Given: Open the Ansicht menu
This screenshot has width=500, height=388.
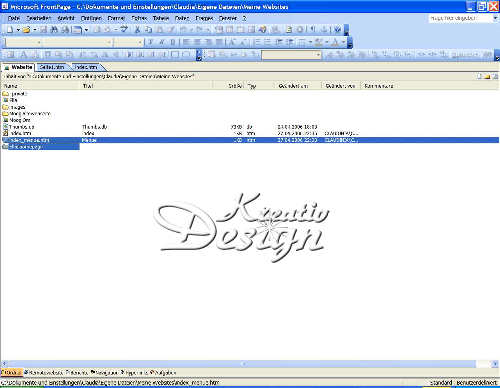Looking at the screenshot, I should [x=65, y=18].
